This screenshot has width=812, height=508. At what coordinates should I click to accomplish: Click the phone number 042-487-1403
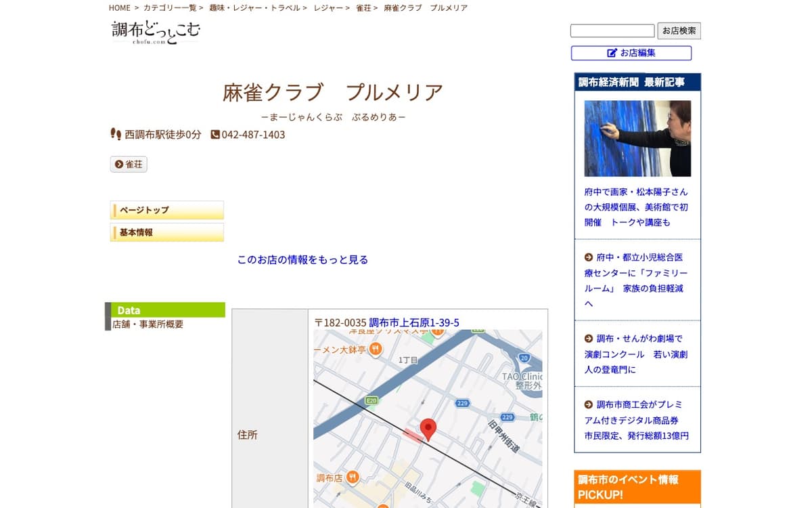click(x=254, y=134)
